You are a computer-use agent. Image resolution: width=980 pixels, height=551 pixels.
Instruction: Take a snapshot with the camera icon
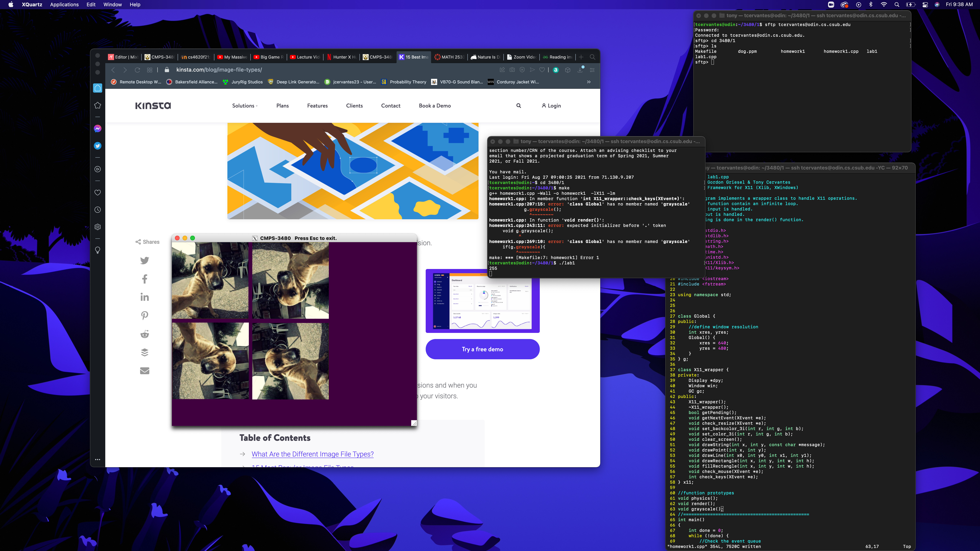[x=512, y=70]
